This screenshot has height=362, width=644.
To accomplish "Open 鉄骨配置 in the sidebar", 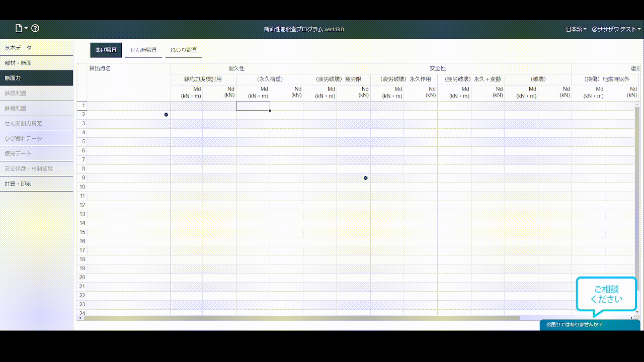I will [36, 108].
